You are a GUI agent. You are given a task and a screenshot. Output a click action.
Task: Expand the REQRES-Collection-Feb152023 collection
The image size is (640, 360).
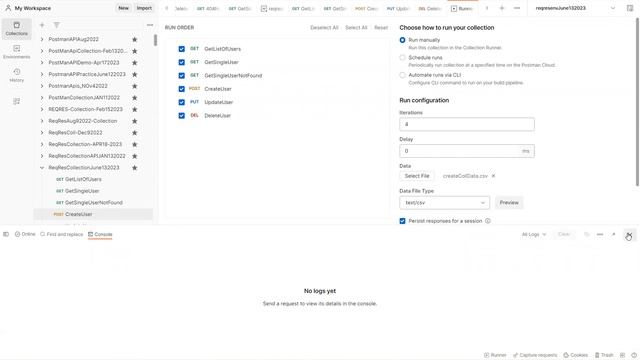point(42,109)
